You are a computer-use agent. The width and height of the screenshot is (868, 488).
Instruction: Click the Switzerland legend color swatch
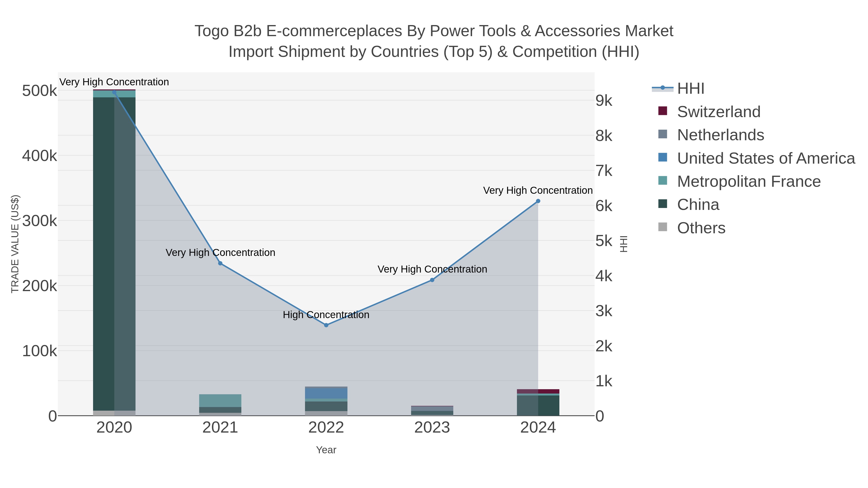click(x=663, y=111)
